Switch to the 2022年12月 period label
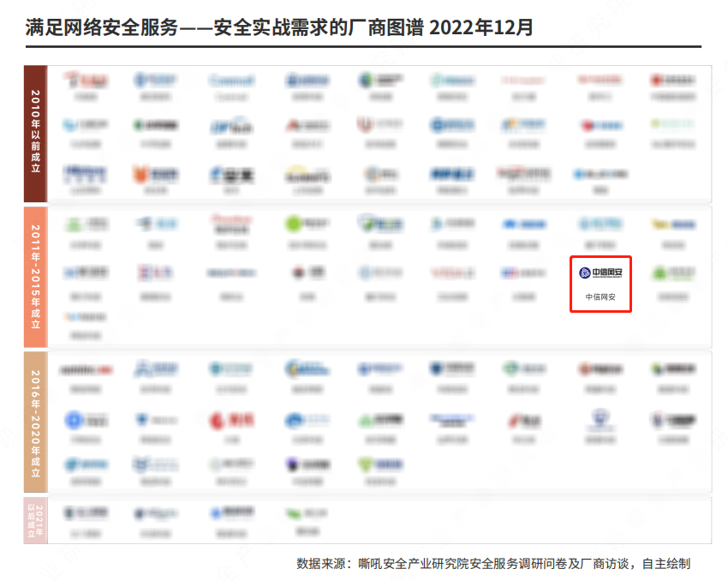 (481, 27)
